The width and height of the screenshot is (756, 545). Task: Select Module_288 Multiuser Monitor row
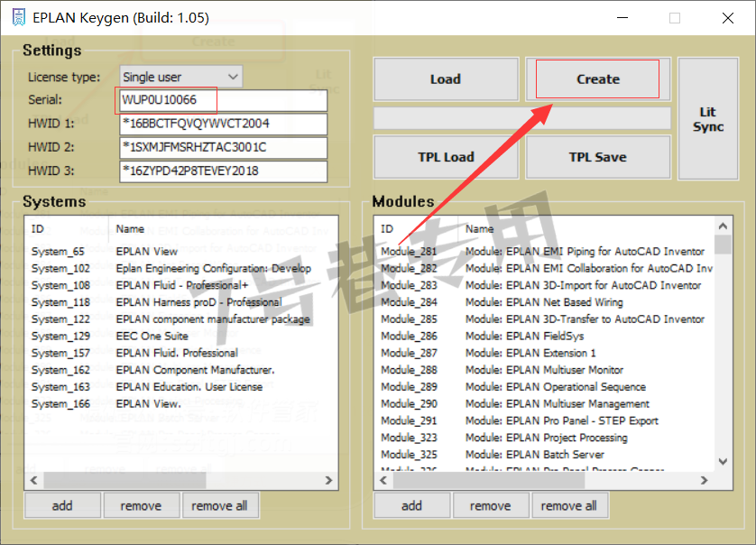[544, 369]
